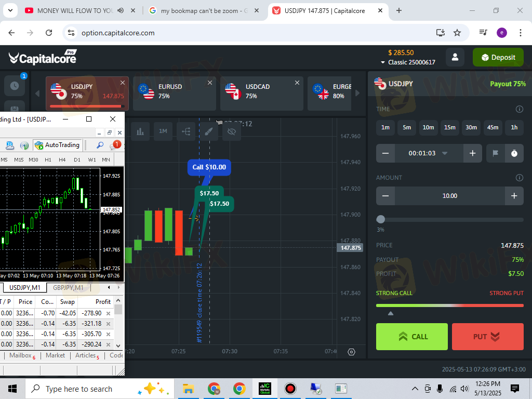The height and width of the screenshot is (399, 532).
Task: Click the Windows taskbar search box
Action: (100, 389)
